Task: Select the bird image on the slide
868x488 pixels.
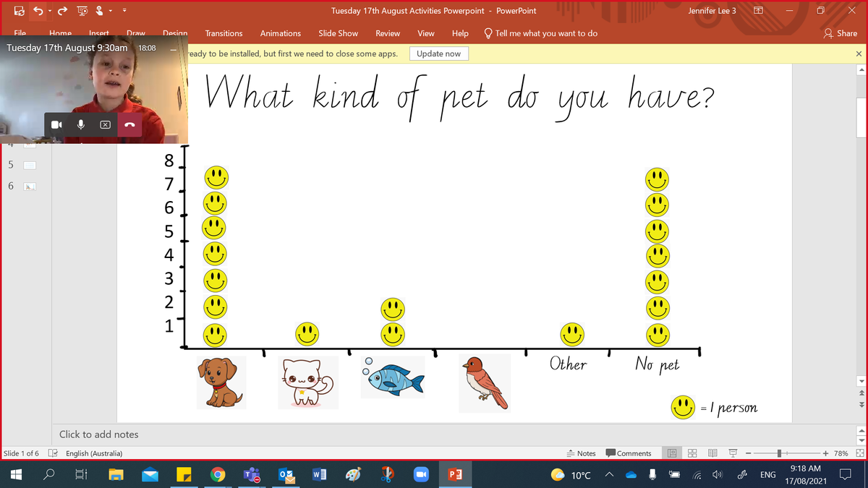Action: click(x=485, y=382)
